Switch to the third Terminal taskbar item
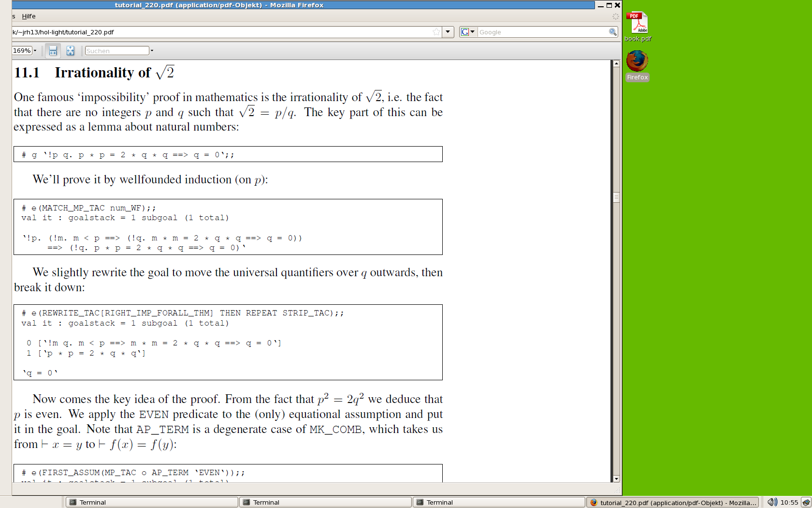The image size is (812, 508). (498, 502)
